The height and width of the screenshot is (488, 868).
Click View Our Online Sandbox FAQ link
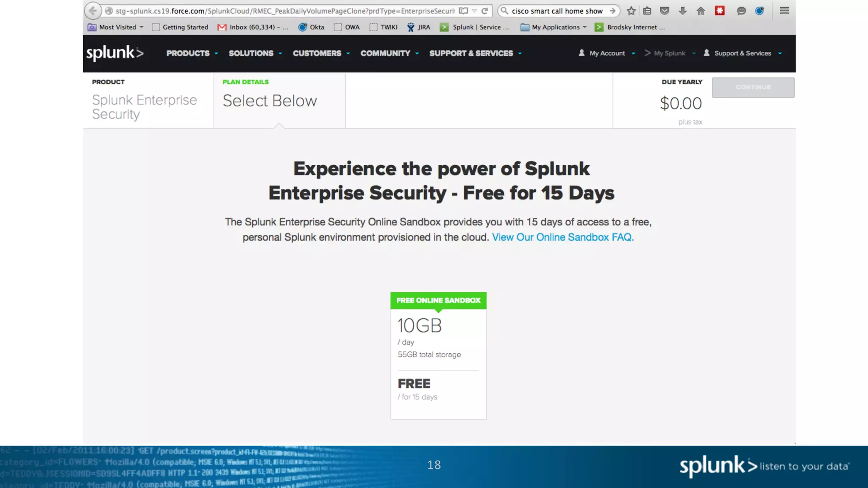click(562, 237)
